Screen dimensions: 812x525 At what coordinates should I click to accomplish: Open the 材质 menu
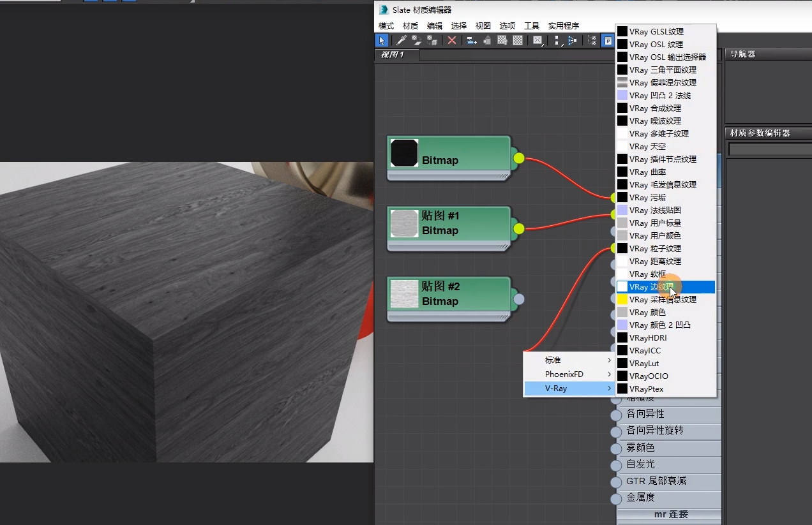pyautogui.click(x=410, y=26)
